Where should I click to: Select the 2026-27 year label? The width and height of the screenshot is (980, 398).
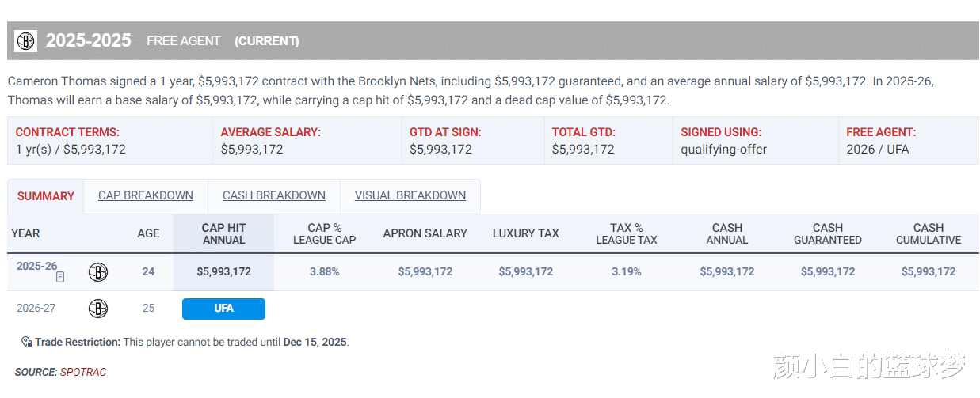click(36, 309)
